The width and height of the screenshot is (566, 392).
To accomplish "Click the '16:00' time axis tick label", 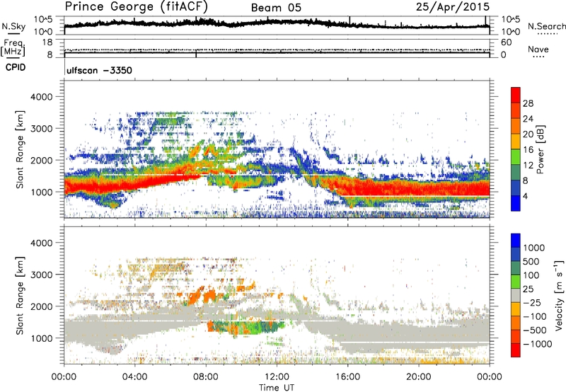I will [347, 377].
